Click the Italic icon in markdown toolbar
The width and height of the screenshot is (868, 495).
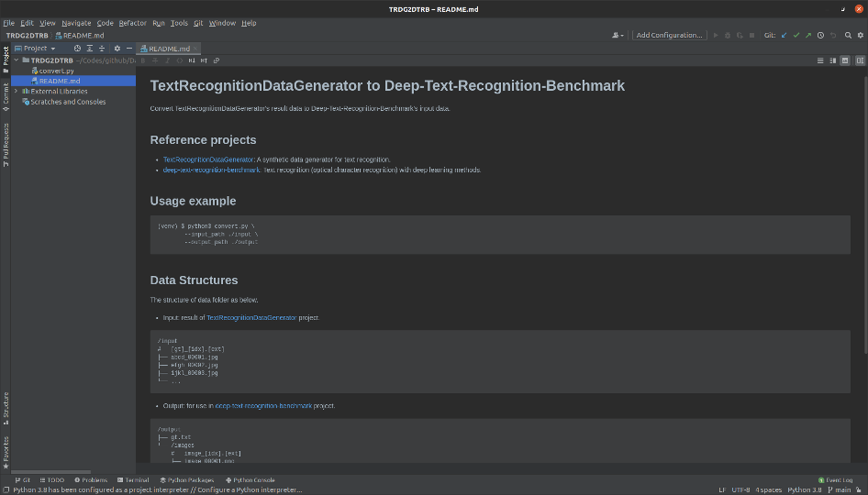click(x=167, y=60)
